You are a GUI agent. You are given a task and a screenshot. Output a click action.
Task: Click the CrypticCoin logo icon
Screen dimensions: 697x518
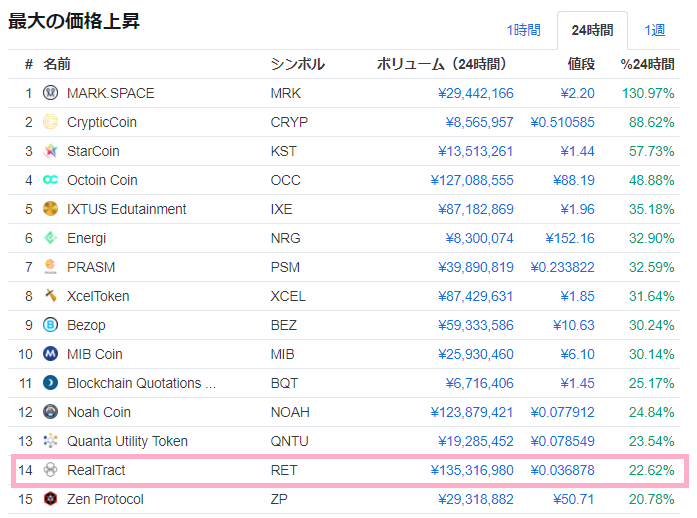pos(51,123)
